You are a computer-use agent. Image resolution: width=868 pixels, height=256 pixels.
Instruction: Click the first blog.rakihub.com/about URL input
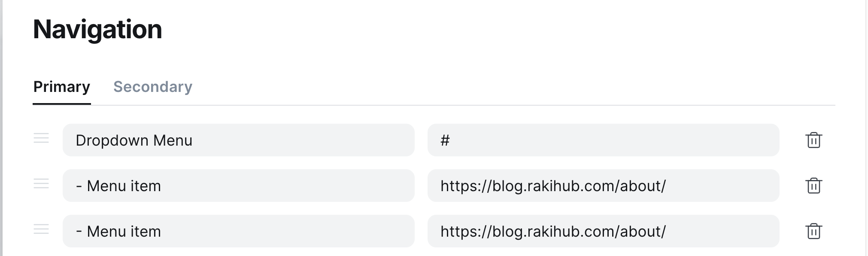[603, 186]
